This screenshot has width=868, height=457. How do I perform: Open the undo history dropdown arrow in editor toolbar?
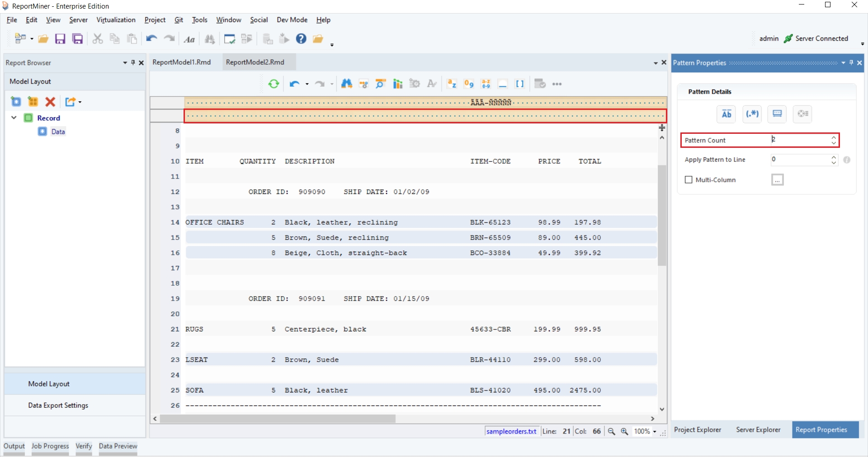307,85
